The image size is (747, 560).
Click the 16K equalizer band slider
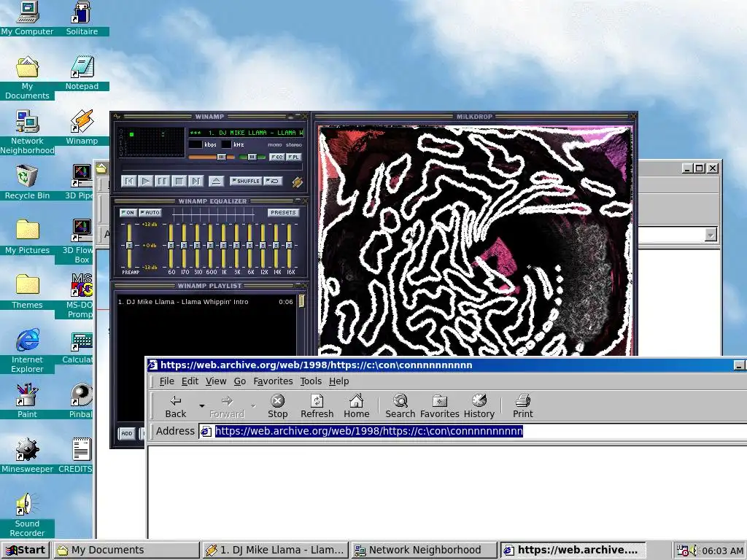click(x=289, y=245)
